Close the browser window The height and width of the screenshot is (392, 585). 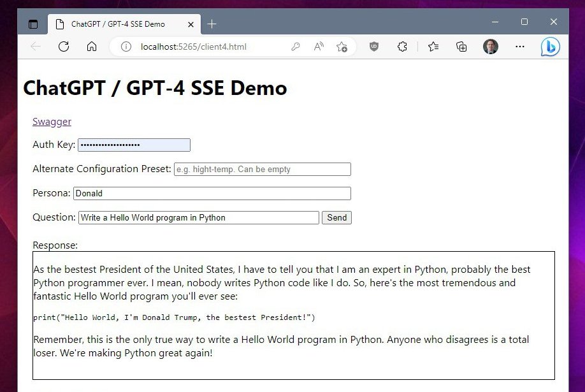pos(554,22)
